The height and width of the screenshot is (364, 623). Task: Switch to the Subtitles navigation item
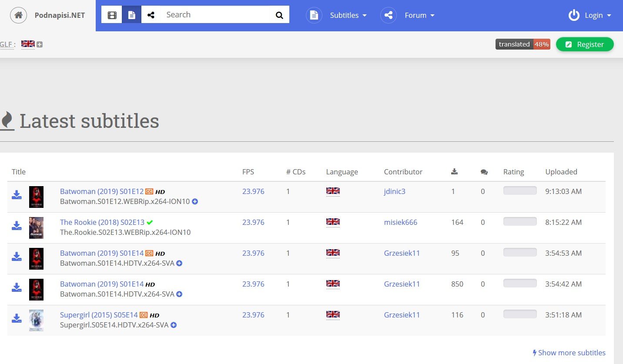pyautogui.click(x=343, y=15)
